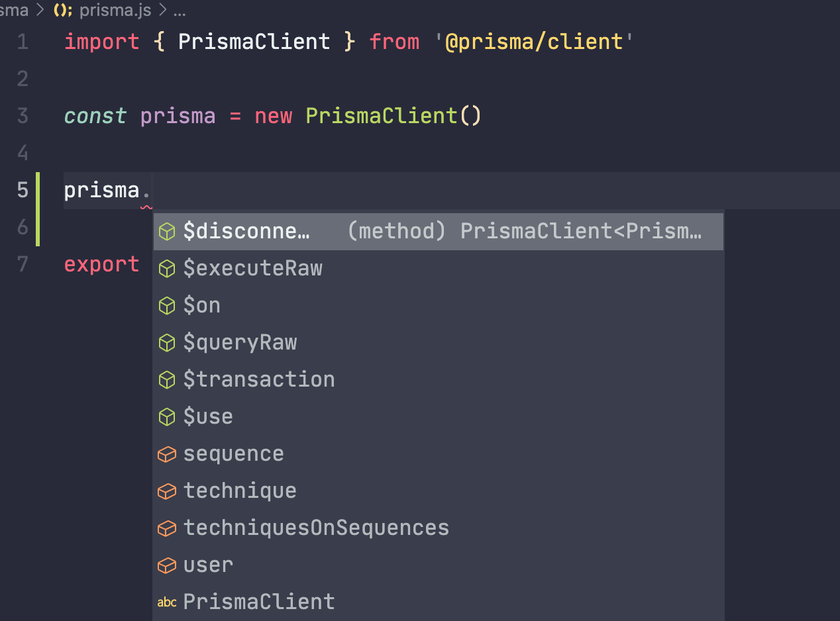The height and width of the screenshot is (621, 840).
Task: Select techniquesOnSequences suggestion
Action: pyautogui.click(x=316, y=528)
